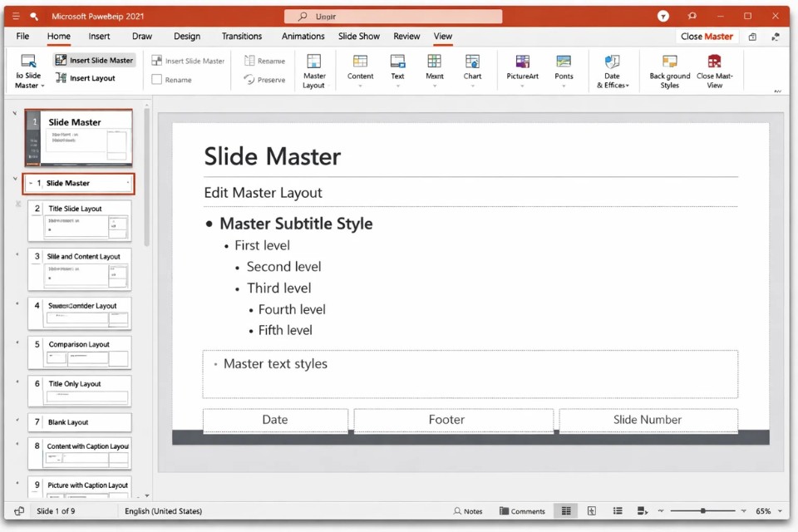Click the Insert Layout icon
This screenshot has height=532, width=798.
point(62,78)
